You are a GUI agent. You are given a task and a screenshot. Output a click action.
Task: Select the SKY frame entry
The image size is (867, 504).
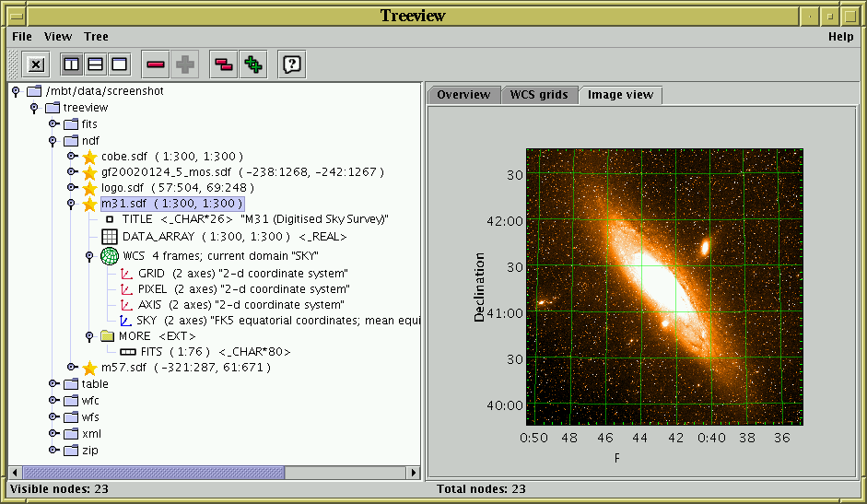point(146,320)
